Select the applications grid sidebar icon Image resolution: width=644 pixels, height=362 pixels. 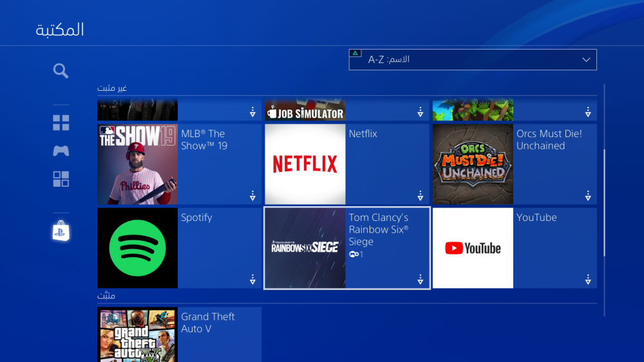61,179
